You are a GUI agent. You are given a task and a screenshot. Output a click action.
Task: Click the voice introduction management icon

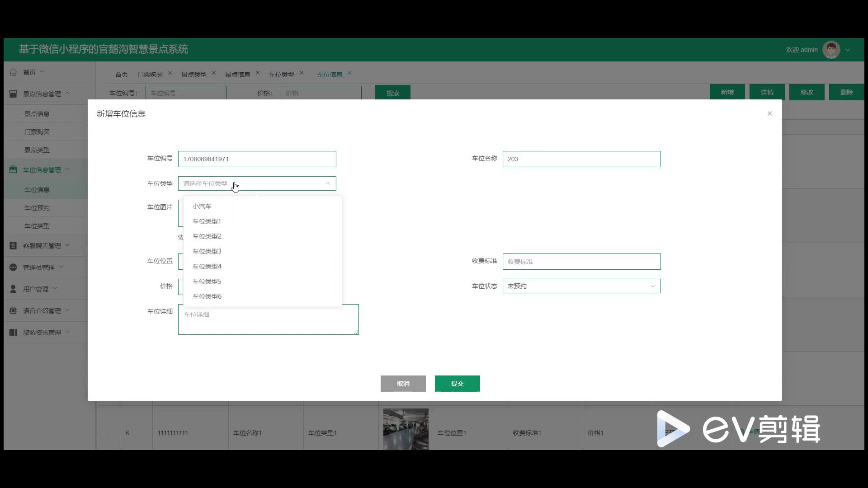(13, 311)
